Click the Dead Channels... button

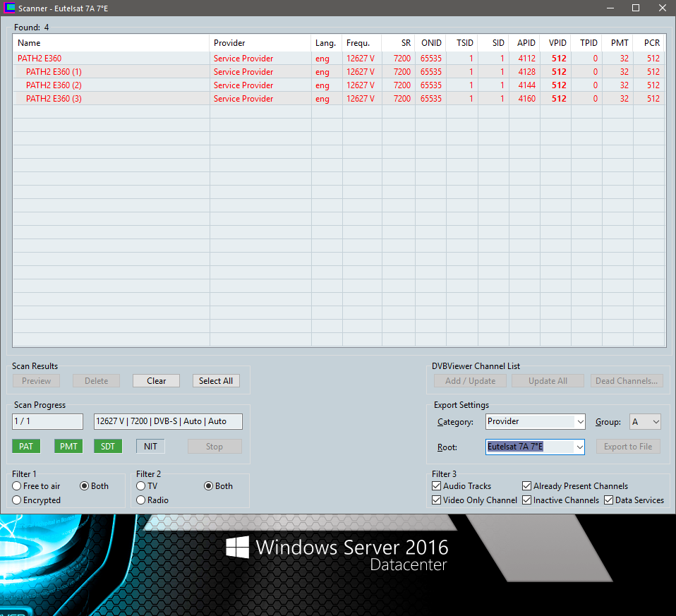[627, 381]
